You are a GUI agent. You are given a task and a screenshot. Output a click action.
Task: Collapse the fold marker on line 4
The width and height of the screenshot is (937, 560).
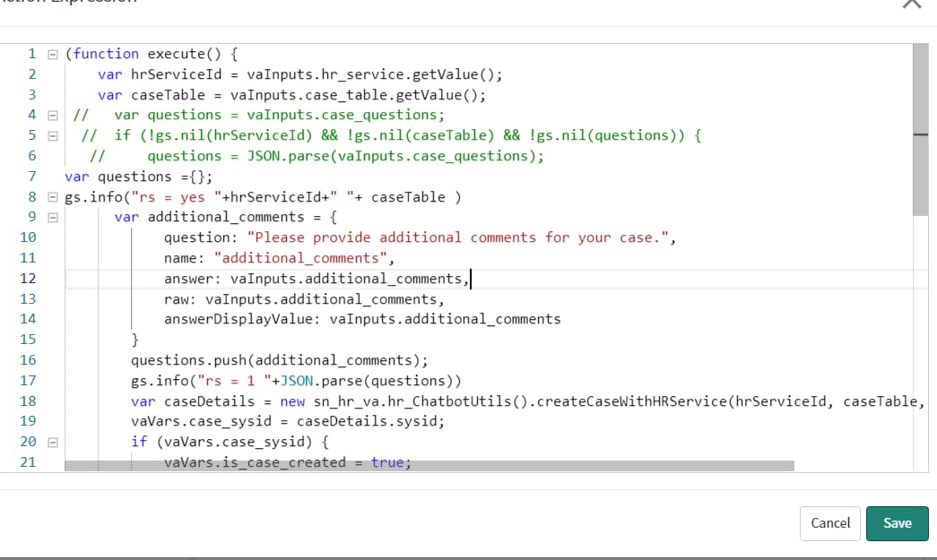coord(53,116)
